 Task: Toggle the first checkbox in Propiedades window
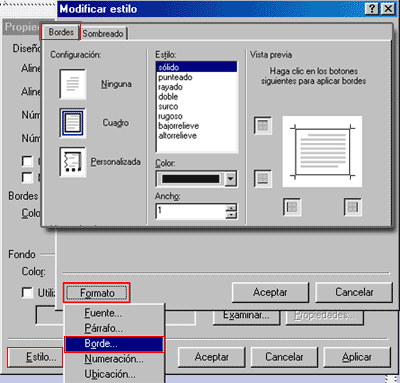point(27,161)
